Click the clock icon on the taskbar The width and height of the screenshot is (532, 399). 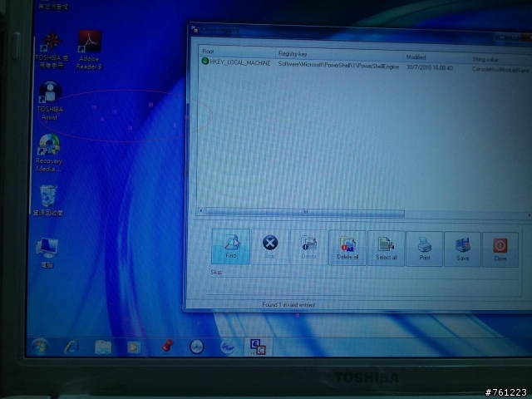point(196,347)
